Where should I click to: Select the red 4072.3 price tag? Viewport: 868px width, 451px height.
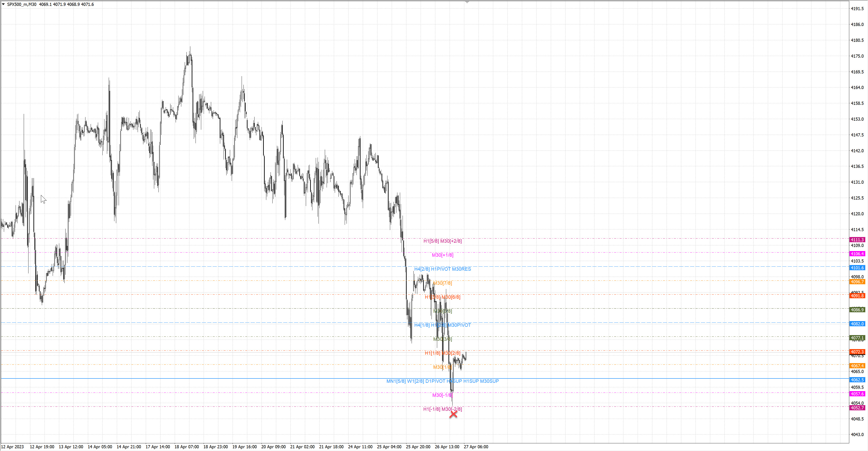tap(857, 352)
